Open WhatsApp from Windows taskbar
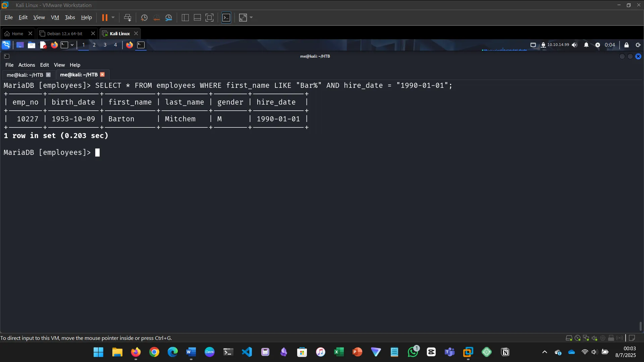 413,352
